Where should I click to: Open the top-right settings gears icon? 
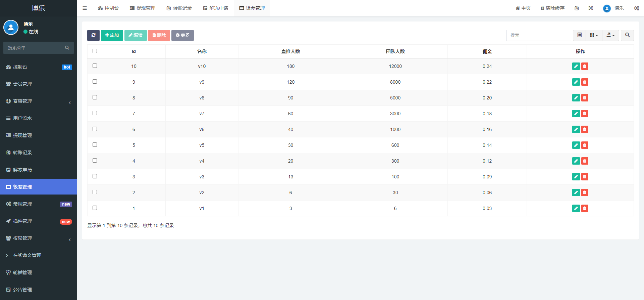(636, 8)
